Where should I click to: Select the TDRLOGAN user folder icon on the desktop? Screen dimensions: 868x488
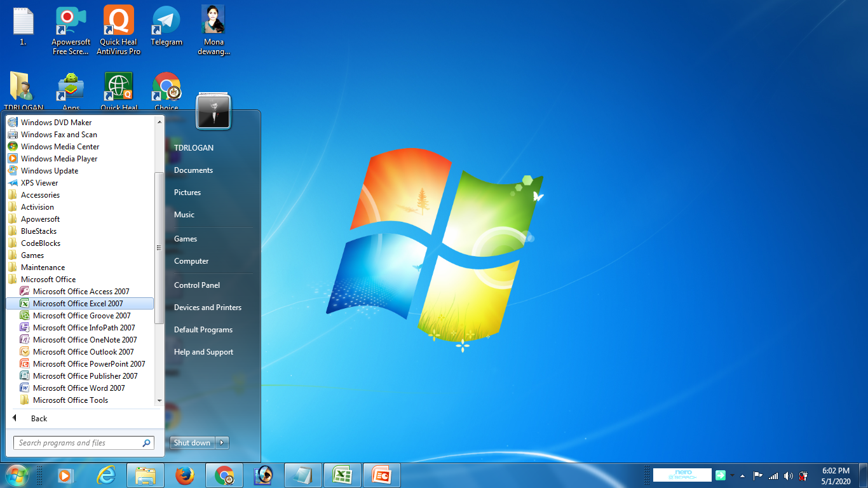[24, 91]
